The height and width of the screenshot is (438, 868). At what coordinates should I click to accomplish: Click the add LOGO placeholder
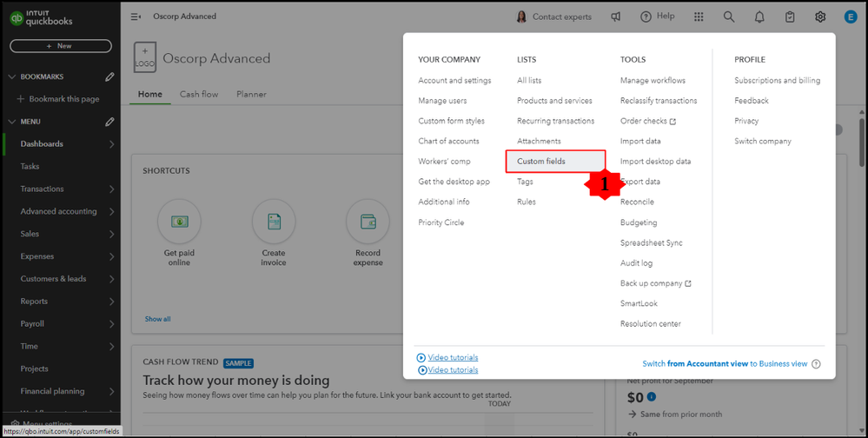click(x=145, y=57)
